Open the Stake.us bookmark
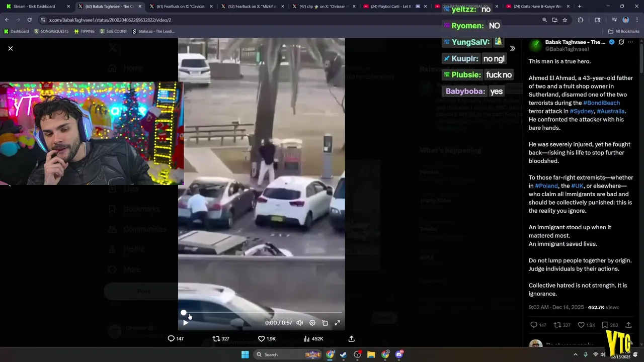The width and height of the screenshot is (644, 362). (153, 31)
